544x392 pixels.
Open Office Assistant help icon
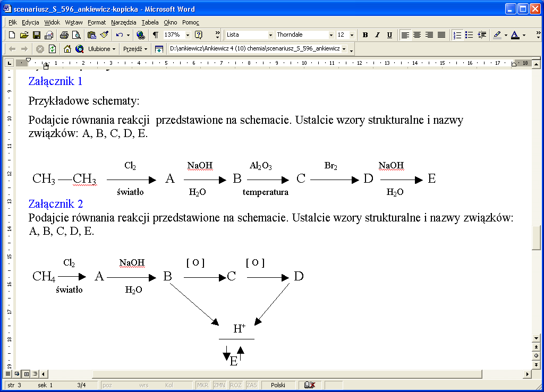click(x=199, y=35)
